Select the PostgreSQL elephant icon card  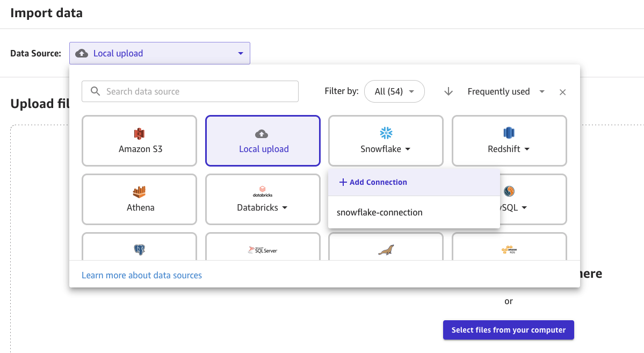[139, 247]
